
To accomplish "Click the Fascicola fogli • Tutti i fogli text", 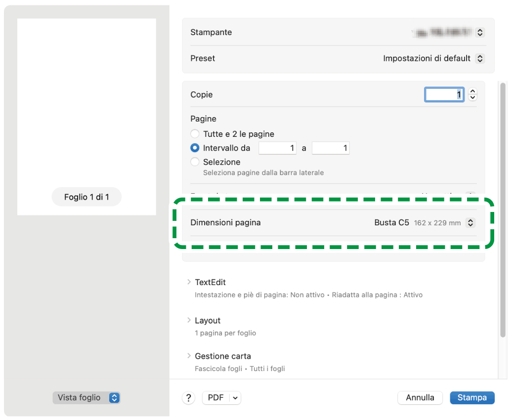I will [x=240, y=369].
